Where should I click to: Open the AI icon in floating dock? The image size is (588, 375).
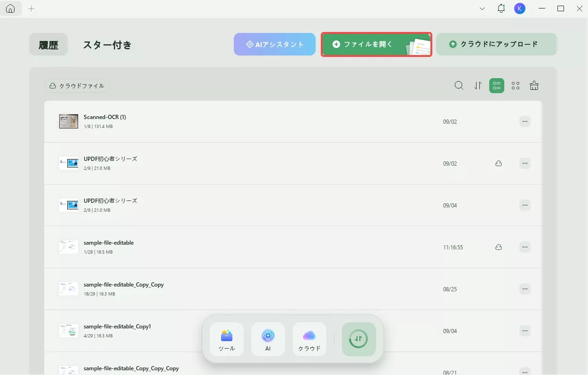268,339
